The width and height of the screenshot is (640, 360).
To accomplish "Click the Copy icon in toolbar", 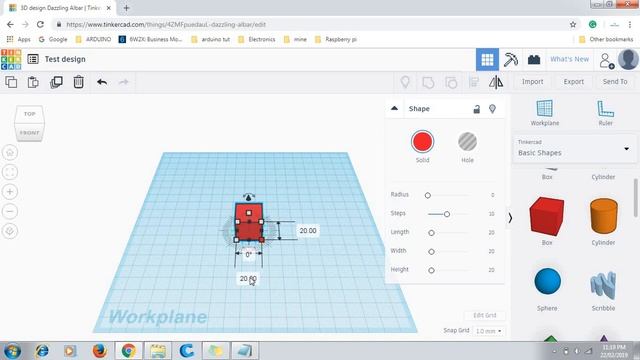I will [11, 82].
